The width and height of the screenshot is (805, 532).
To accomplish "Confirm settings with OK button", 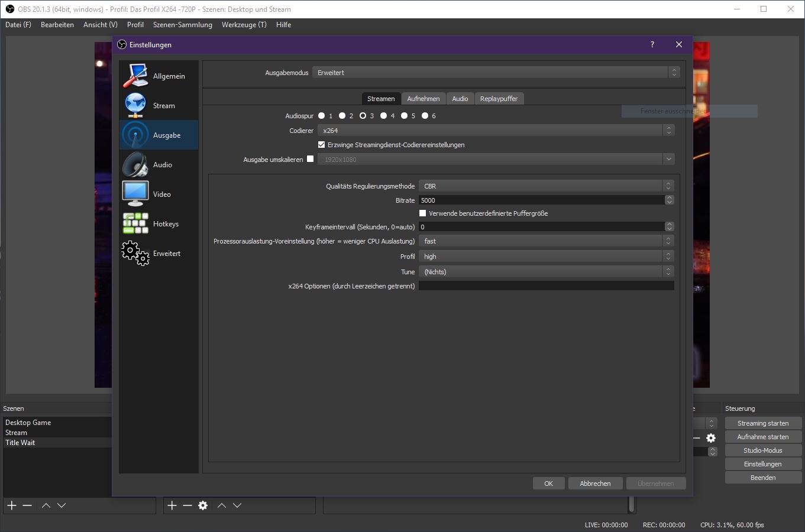I will (549, 484).
